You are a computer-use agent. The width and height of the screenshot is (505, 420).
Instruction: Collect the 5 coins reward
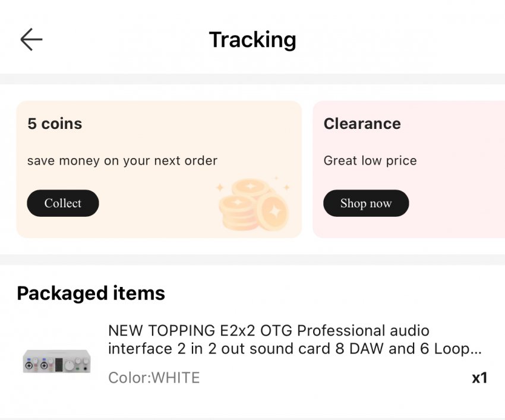pyautogui.click(x=63, y=203)
